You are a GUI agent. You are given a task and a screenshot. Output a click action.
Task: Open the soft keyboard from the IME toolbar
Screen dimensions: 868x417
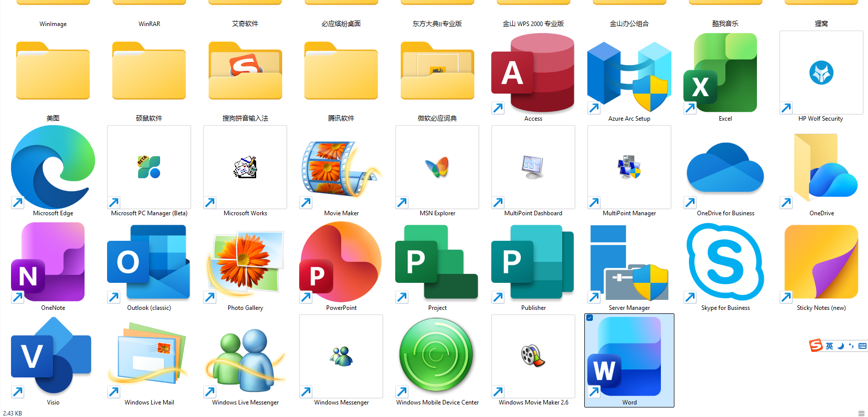click(862, 346)
